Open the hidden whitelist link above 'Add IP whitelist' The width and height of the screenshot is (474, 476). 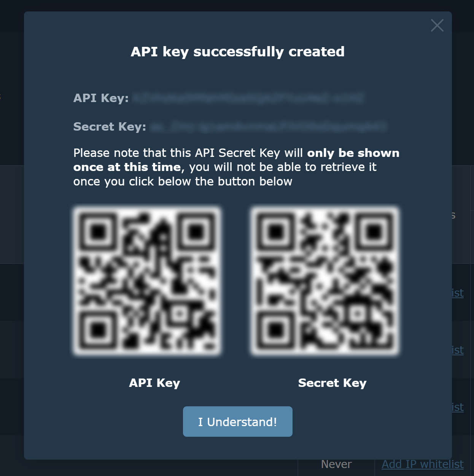point(458,407)
